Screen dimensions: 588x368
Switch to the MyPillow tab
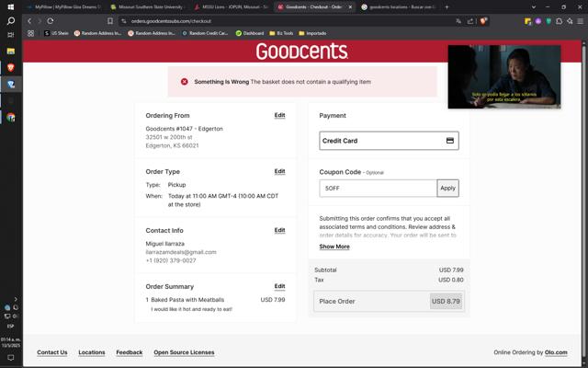tap(63, 6)
